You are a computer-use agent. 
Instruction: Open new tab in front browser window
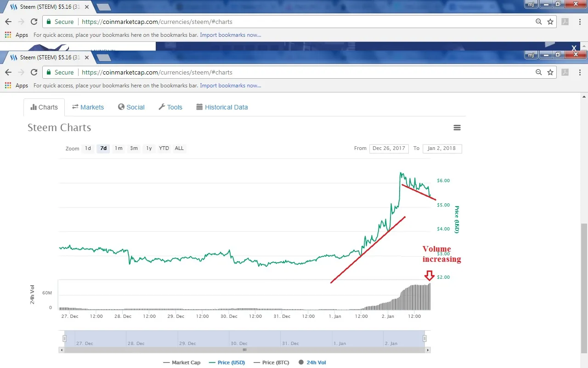(x=104, y=58)
